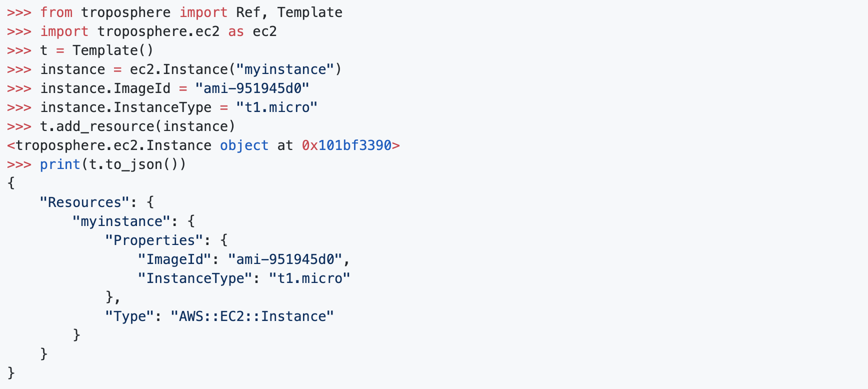Click the "t.add_resource(instance)" call
The height and width of the screenshot is (389, 868).
137,126
